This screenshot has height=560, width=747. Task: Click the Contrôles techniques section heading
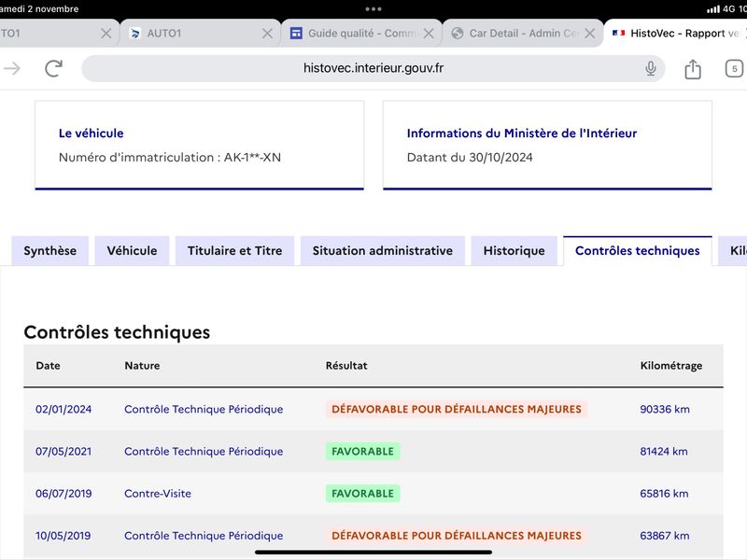[117, 332]
